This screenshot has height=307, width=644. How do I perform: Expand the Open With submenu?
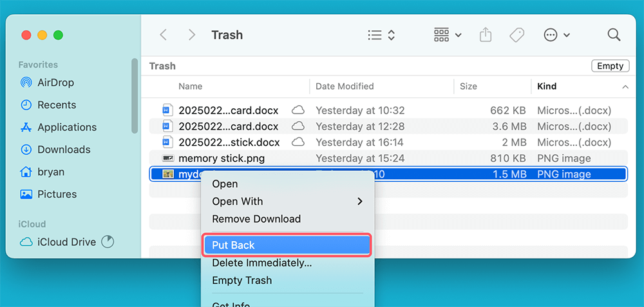point(288,201)
